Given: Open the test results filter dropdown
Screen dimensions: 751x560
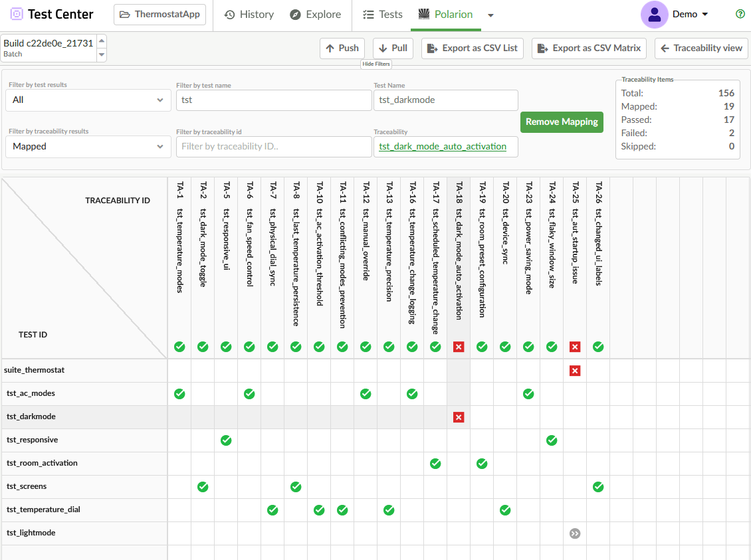Looking at the screenshot, I should [x=88, y=100].
